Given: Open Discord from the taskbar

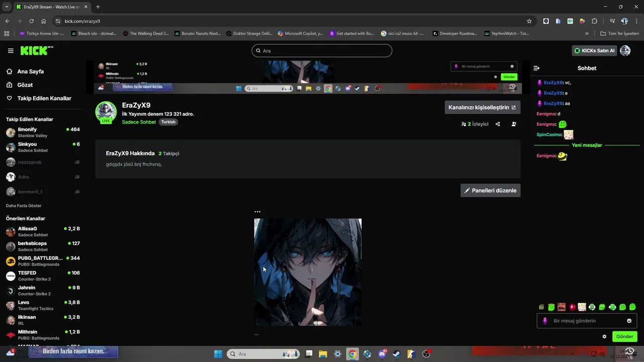Looking at the screenshot, I should point(382,354).
